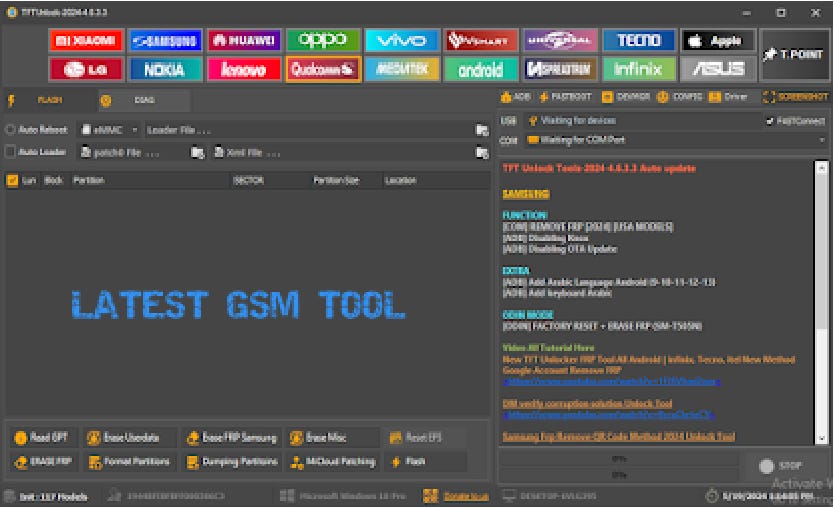Select the Lenovo brand tile
This screenshot has height=508, width=834.
click(244, 69)
